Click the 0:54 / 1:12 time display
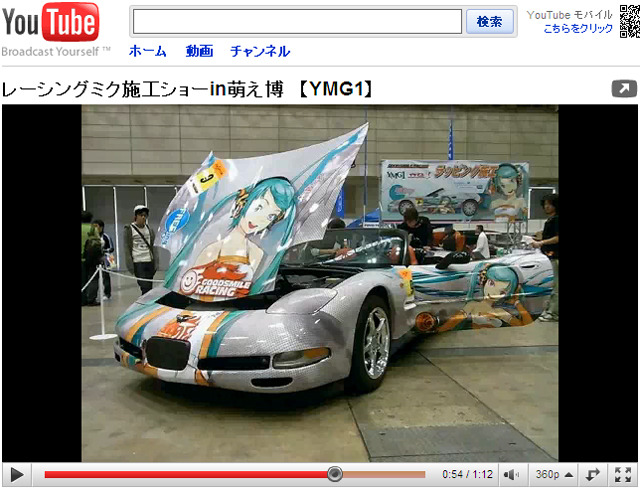Viewport: 640px width, 489px height. 467,474
